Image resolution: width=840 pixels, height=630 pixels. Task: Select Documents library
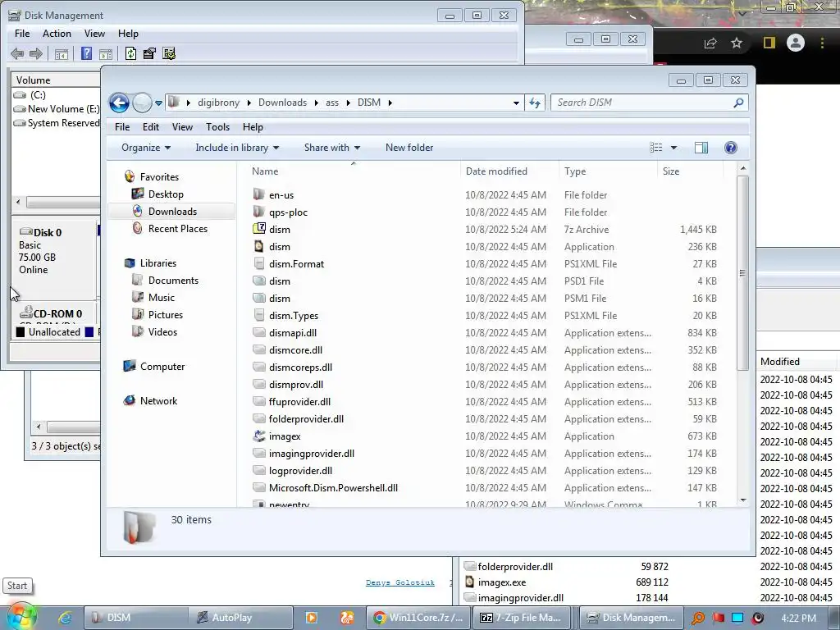173,281
